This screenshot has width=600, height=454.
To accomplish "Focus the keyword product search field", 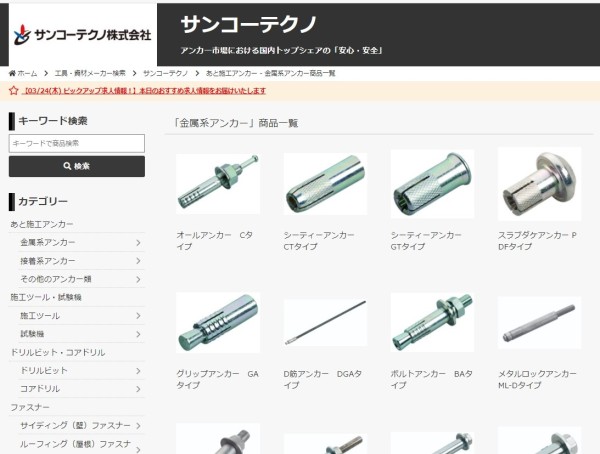I will tap(77, 143).
